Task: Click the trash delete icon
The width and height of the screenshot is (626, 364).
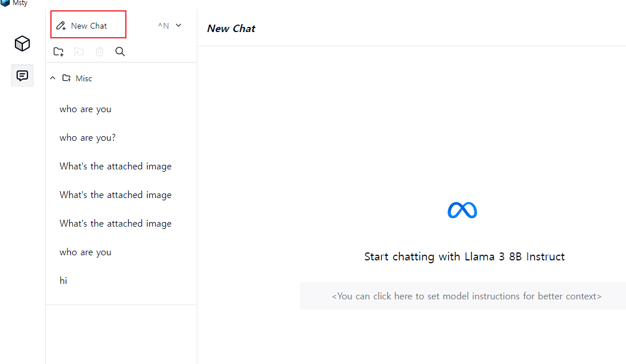Action: click(100, 52)
